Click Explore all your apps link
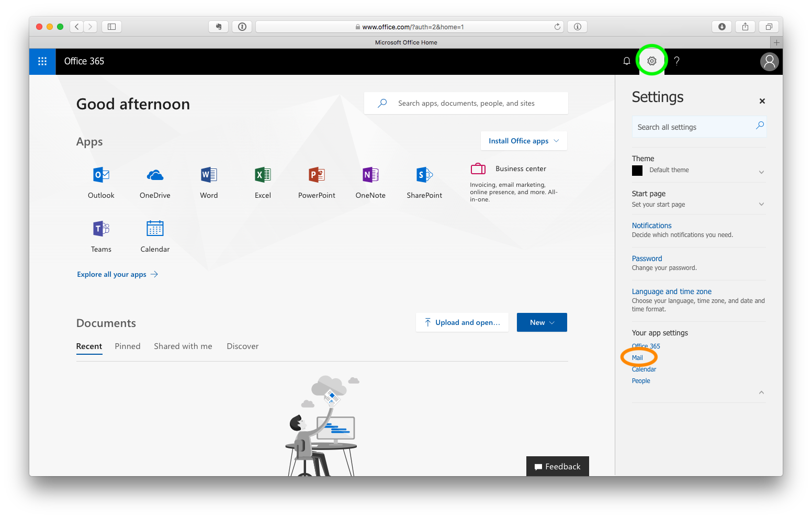Image resolution: width=812 pixels, height=518 pixels. 117,274
